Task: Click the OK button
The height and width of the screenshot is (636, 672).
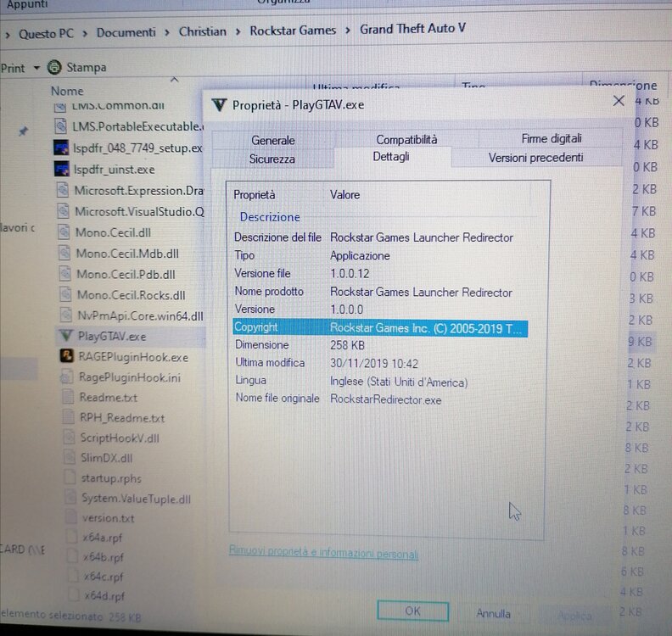Action: 412,611
